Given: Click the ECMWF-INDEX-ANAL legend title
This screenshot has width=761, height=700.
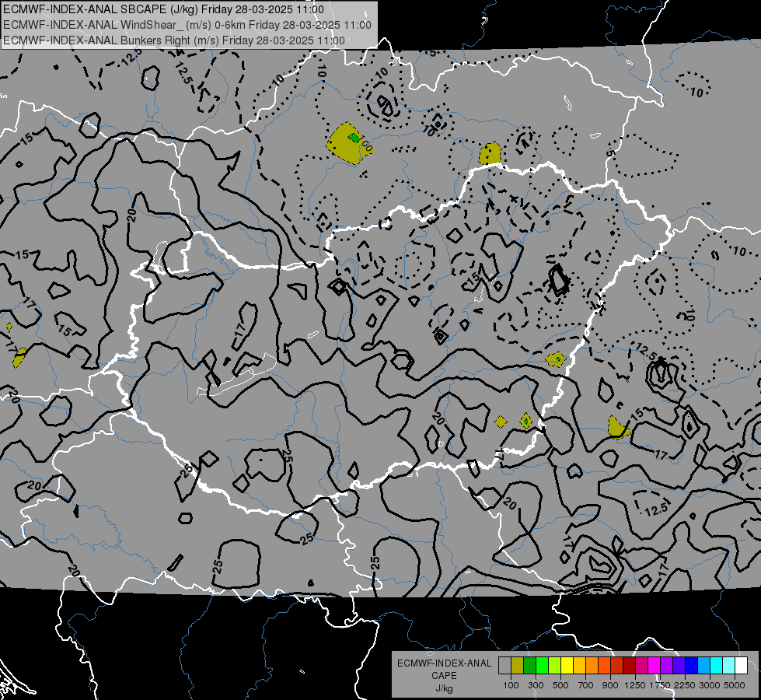Looking at the screenshot, I should coord(444,663).
